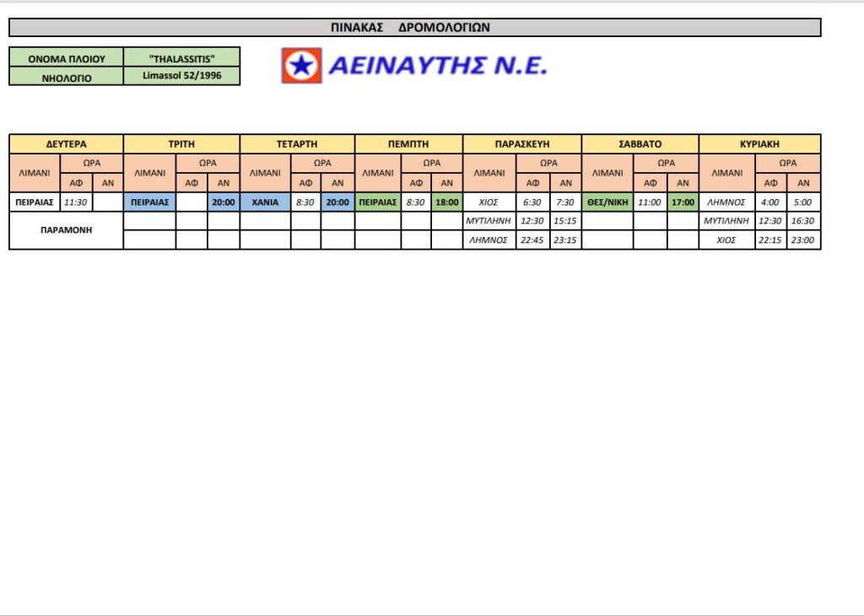
Task: Click the blue ΧΑΝΙΑ port cell
Action: [x=265, y=203]
